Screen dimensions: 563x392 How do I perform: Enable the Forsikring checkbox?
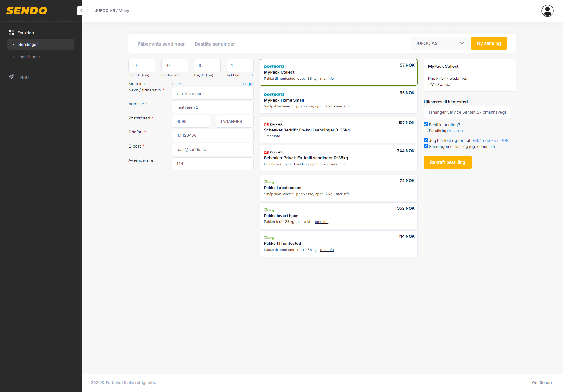(x=426, y=130)
